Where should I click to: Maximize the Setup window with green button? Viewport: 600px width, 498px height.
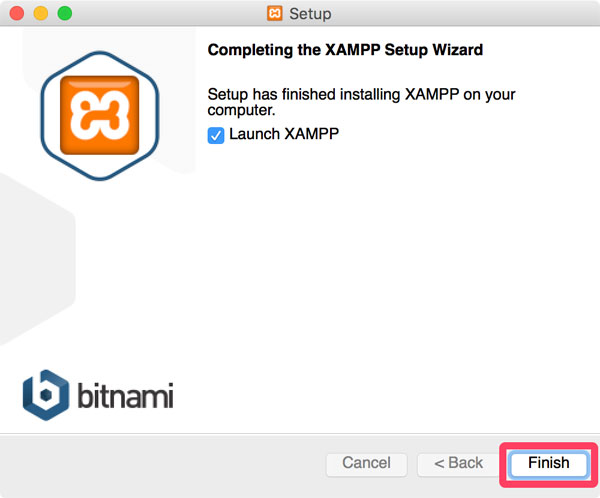click(x=65, y=13)
